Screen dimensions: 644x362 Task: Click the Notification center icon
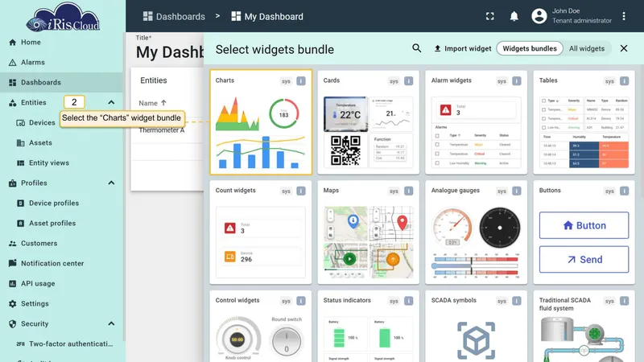(12, 264)
